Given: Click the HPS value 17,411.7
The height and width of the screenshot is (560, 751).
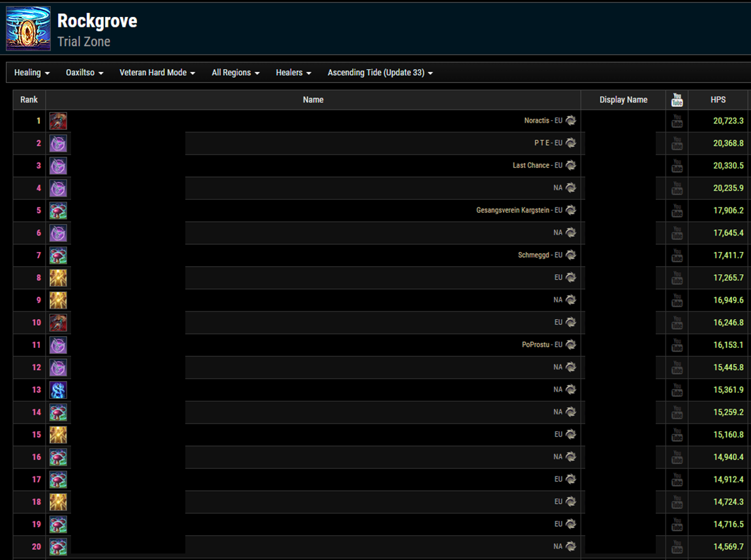Looking at the screenshot, I should 728,255.
